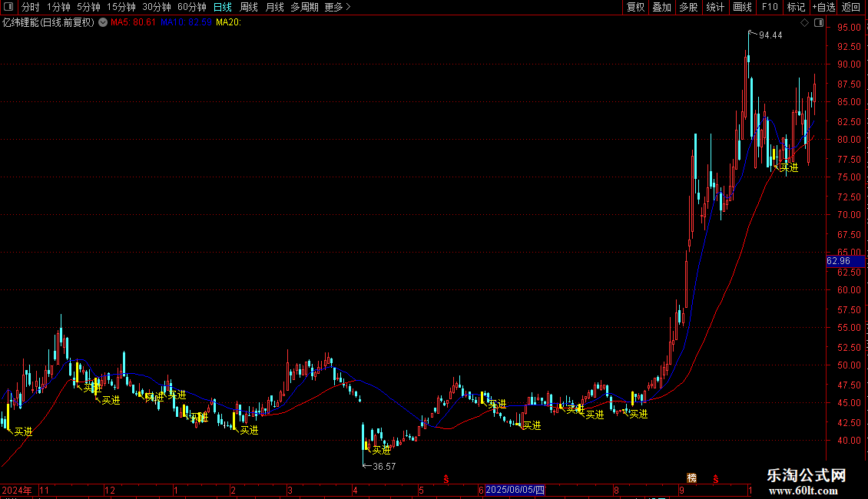
Task: Click the 95.00 price axis label
Action: click(x=849, y=28)
